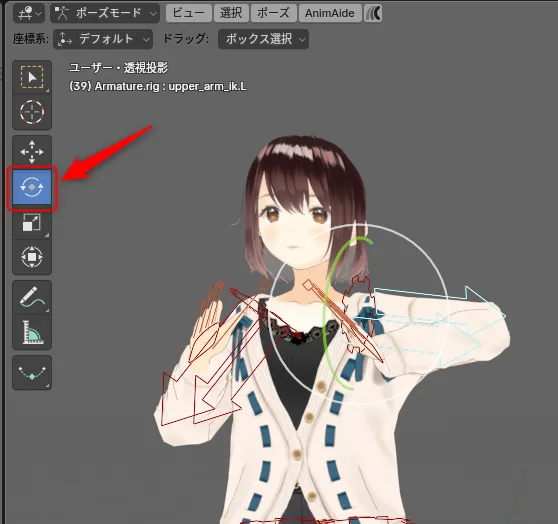Open the 選択 menu
Image resolution: width=558 pixels, height=524 pixels.
tap(231, 13)
